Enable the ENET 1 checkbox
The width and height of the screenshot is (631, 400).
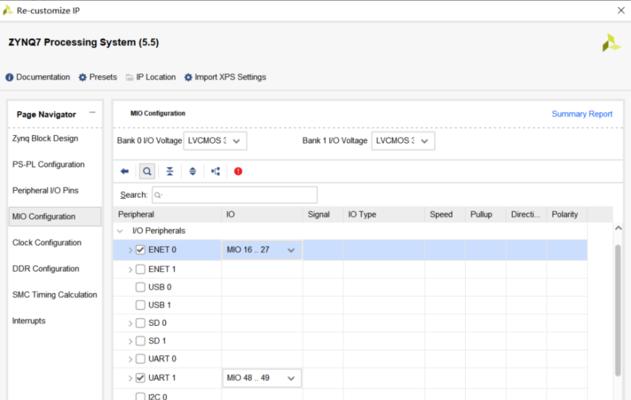pyautogui.click(x=140, y=269)
